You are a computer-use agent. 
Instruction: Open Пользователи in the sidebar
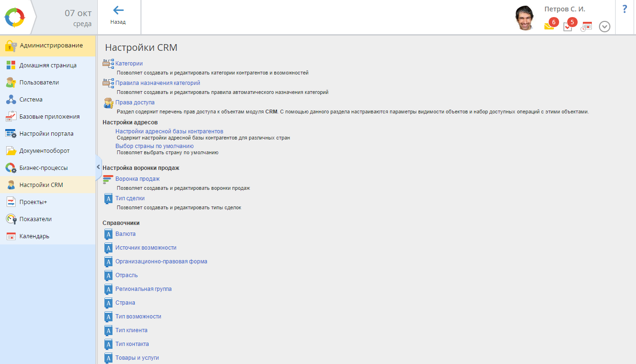pyautogui.click(x=39, y=83)
